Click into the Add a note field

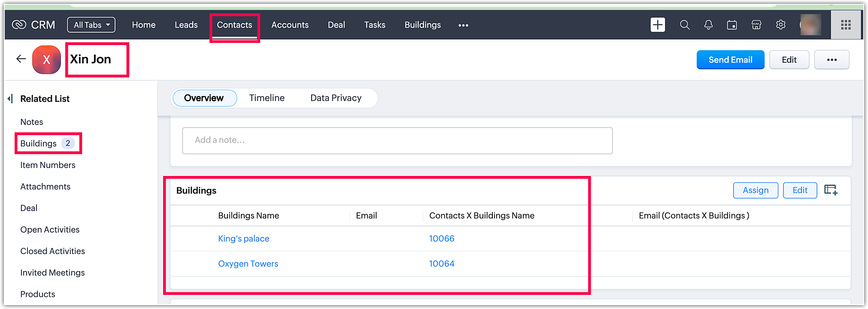pos(397,140)
